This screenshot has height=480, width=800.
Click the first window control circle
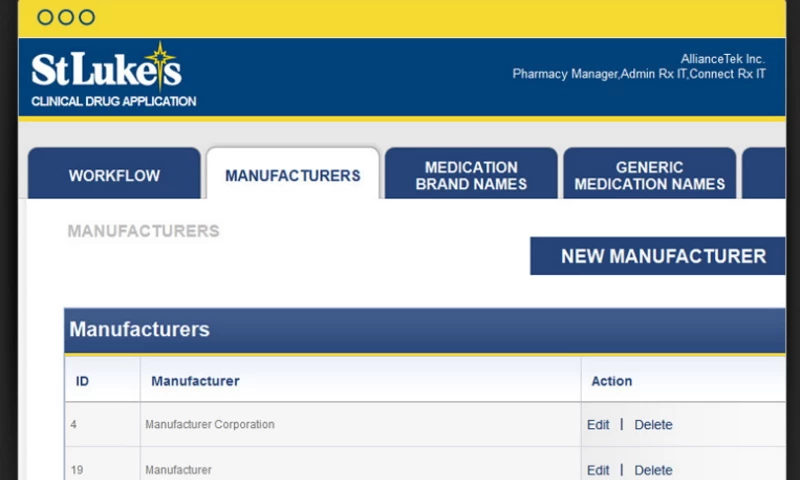(45, 17)
